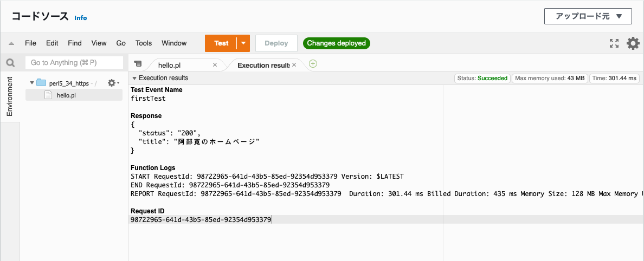Open the Edit menu
The width and height of the screenshot is (644, 261).
tap(52, 43)
